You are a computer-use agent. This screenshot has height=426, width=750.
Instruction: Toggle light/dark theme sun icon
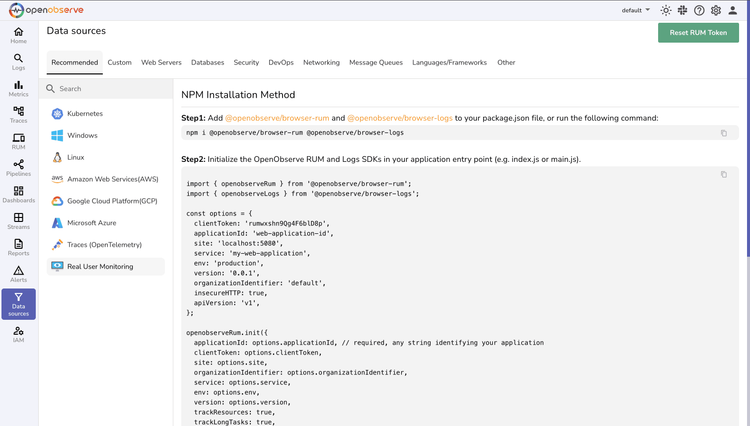pyautogui.click(x=665, y=10)
